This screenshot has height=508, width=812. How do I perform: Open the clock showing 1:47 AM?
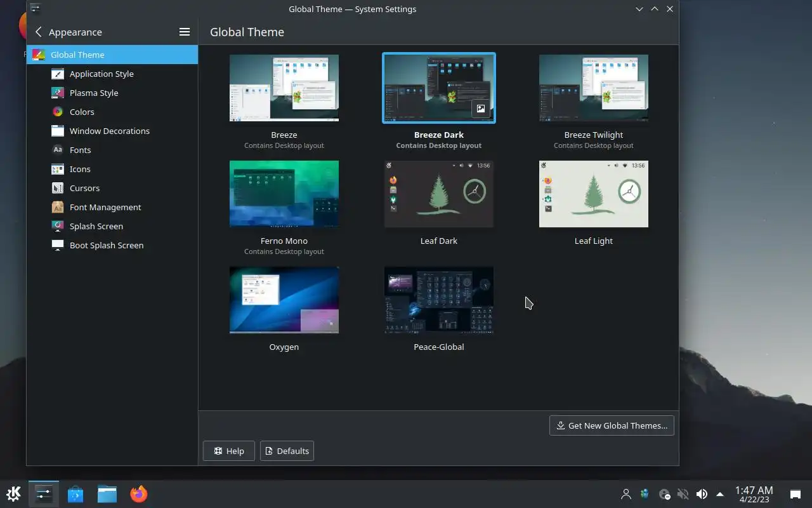(754, 494)
